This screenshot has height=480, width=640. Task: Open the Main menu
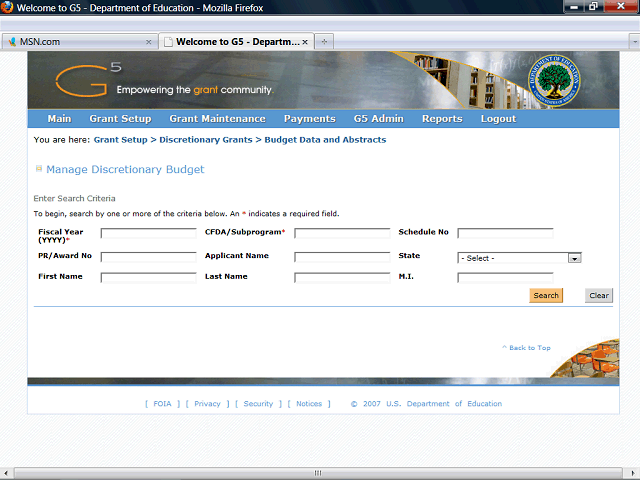click(59, 119)
